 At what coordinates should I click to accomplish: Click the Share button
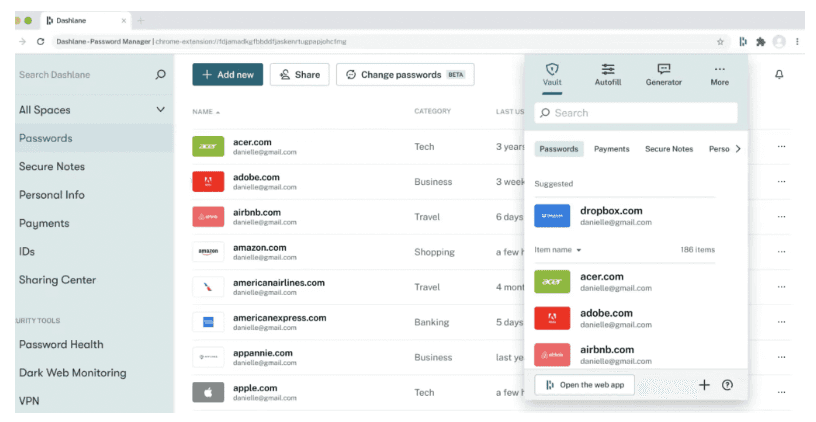pyautogui.click(x=300, y=74)
